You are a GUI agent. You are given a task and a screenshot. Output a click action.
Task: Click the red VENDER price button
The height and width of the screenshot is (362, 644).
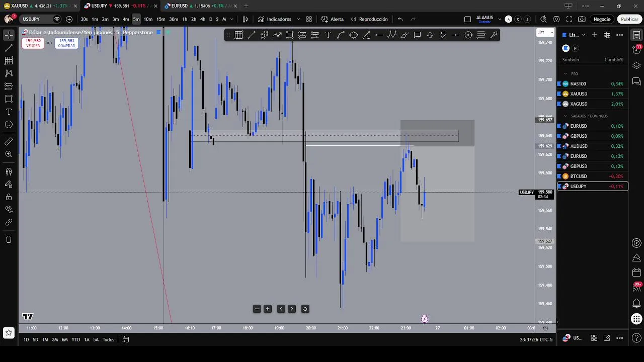coord(33,43)
